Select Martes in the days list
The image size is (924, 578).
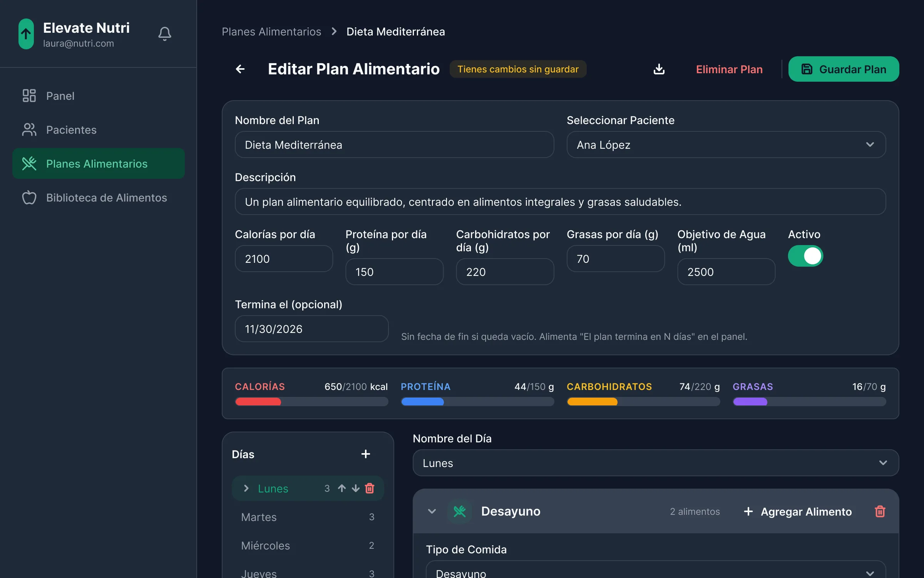click(308, 517)
